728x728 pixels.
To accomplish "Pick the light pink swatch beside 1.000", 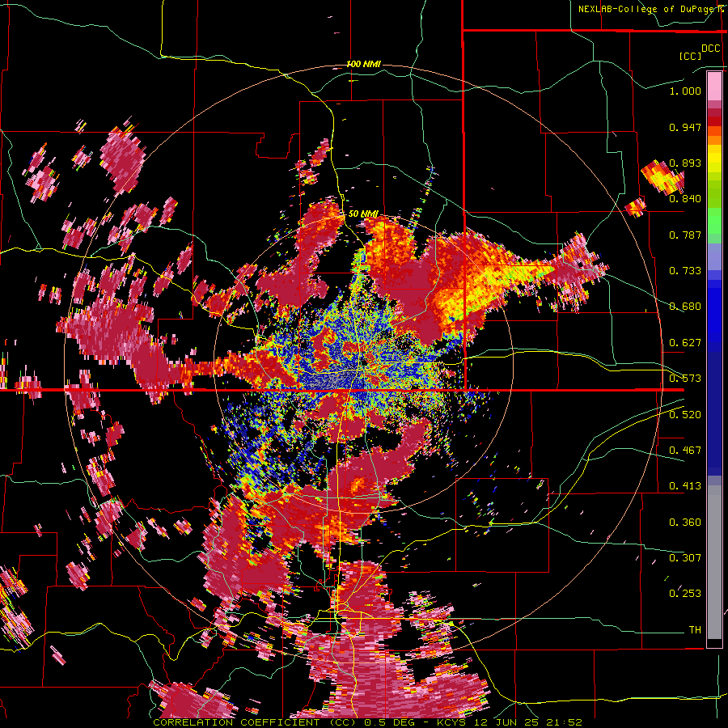I will pos(714,86).
